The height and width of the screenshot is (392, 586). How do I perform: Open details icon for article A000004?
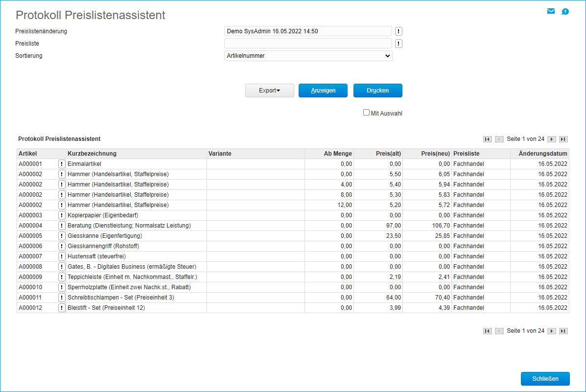(x=62, y=226)
